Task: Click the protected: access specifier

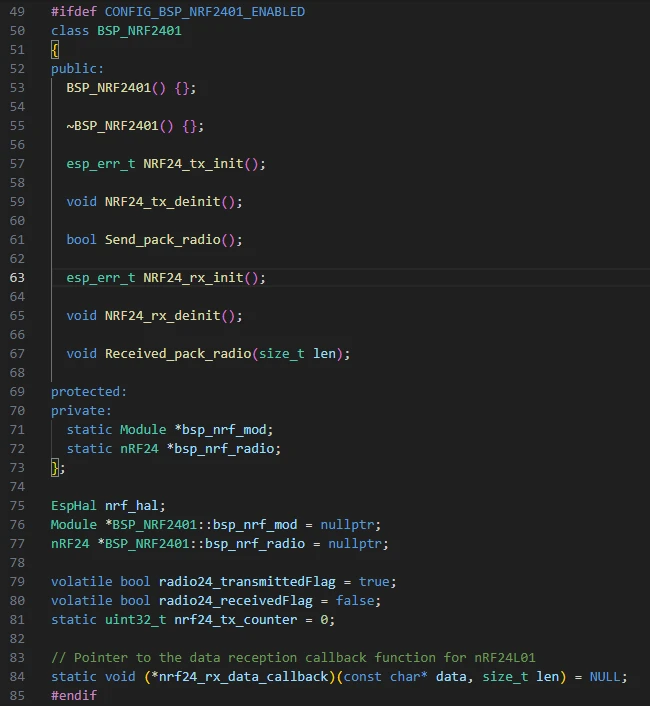Action: click(89, 392)
